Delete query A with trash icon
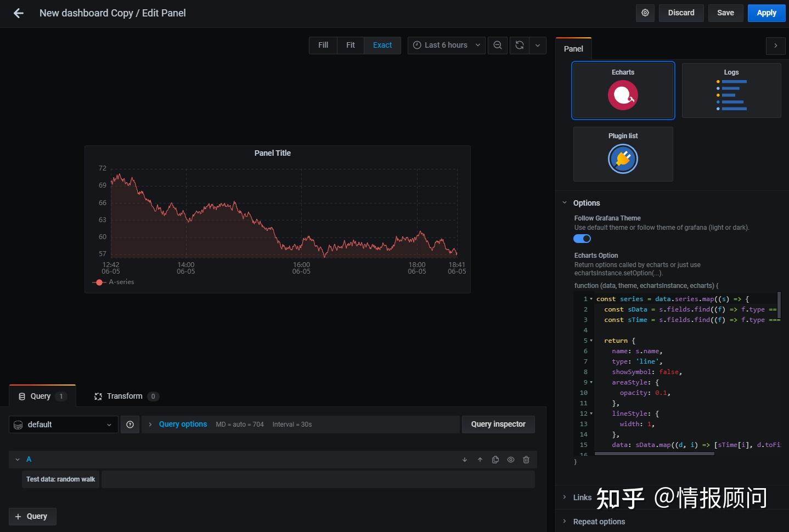The width and height of the screenshot is (789, 532). coord(526,460)
